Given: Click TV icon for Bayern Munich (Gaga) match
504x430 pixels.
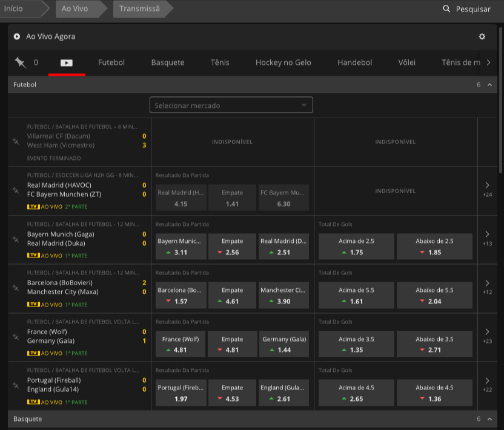Looking at the screenshot, I should [33, 256].
